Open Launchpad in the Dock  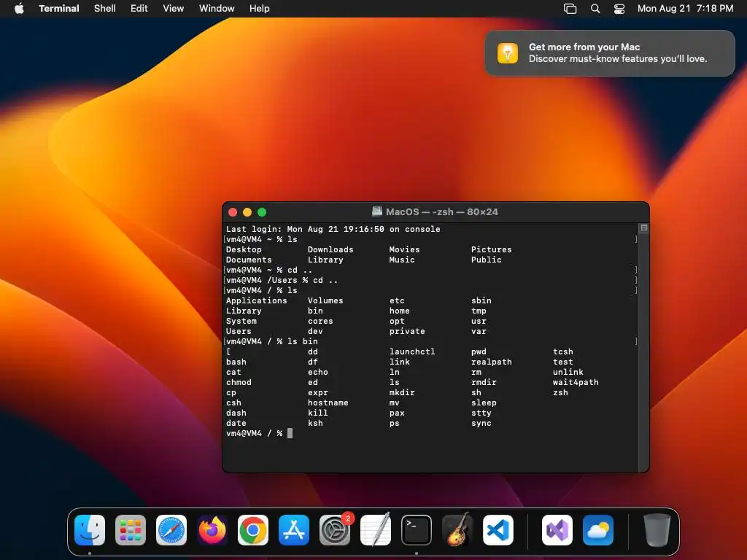tap(130, 530)
